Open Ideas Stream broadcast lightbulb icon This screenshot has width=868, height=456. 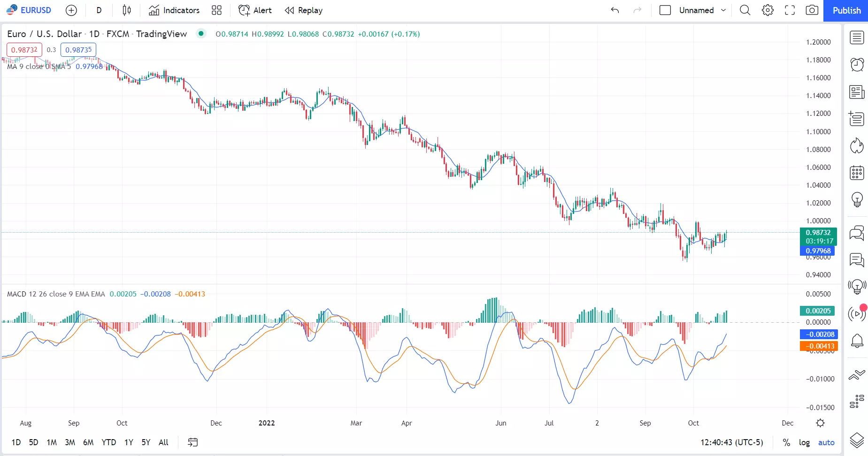pyautogui.click(x=857, y=286)
